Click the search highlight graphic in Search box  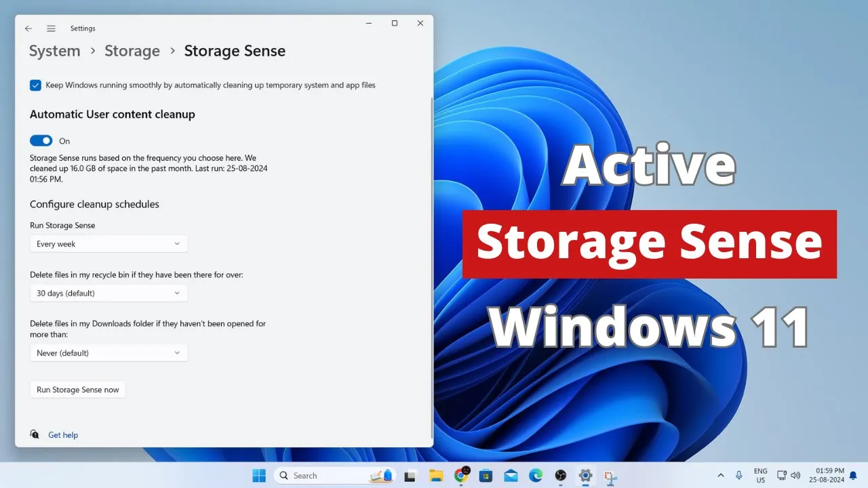381,476
